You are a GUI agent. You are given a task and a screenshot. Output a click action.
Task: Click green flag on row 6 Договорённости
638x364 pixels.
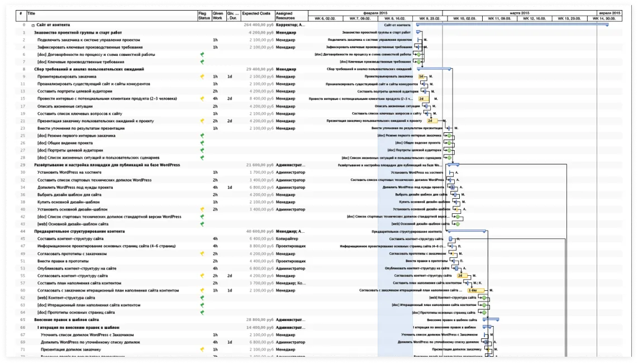(202, 55)
